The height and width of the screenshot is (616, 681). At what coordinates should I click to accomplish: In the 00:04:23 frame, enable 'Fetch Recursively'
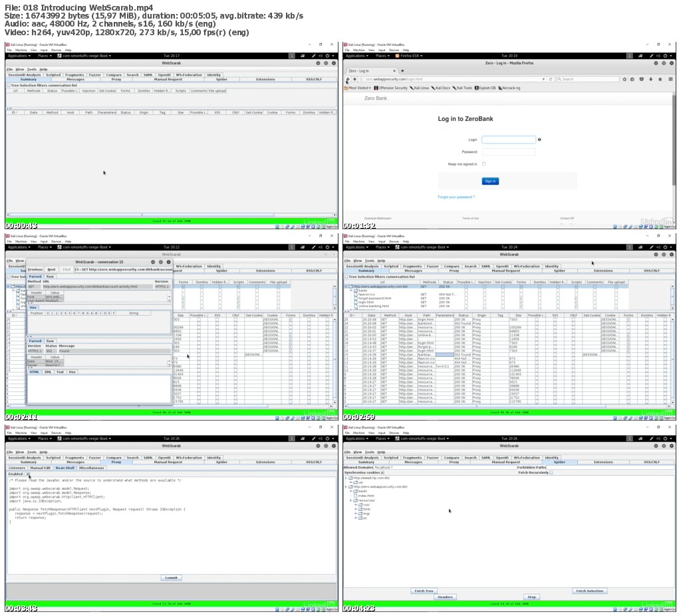pos(551,472)
